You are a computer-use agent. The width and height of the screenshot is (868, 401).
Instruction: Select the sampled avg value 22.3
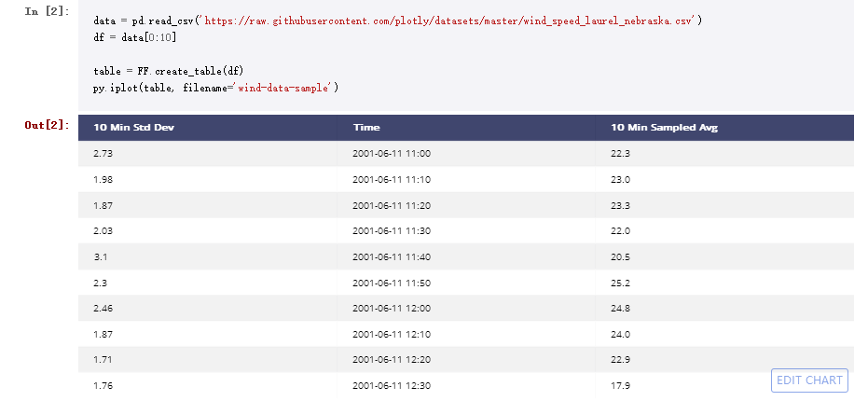tap(621, 154)
